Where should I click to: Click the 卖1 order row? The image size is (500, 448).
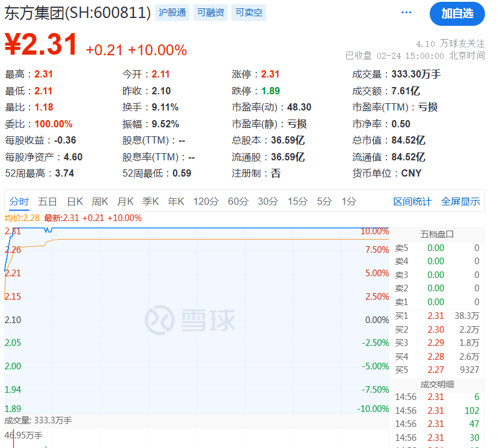(x=437, y=302)
